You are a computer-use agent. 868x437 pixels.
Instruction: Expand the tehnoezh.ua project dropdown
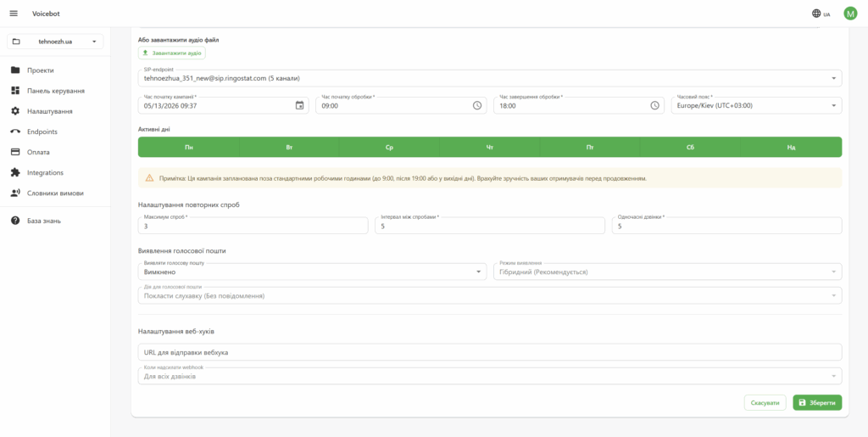55,42
